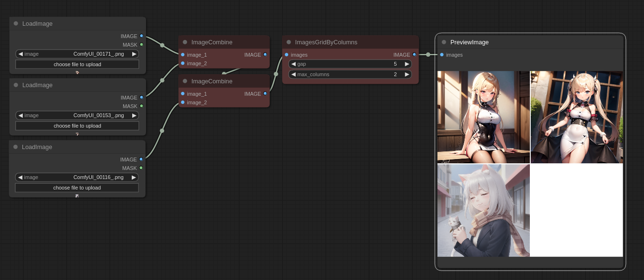Image resolution: width=644 pixels, height=280 pixels.
Task: Select the next image after ComfyUI_00116_.png using the right arrow
Action: click(x=134, y=177)
